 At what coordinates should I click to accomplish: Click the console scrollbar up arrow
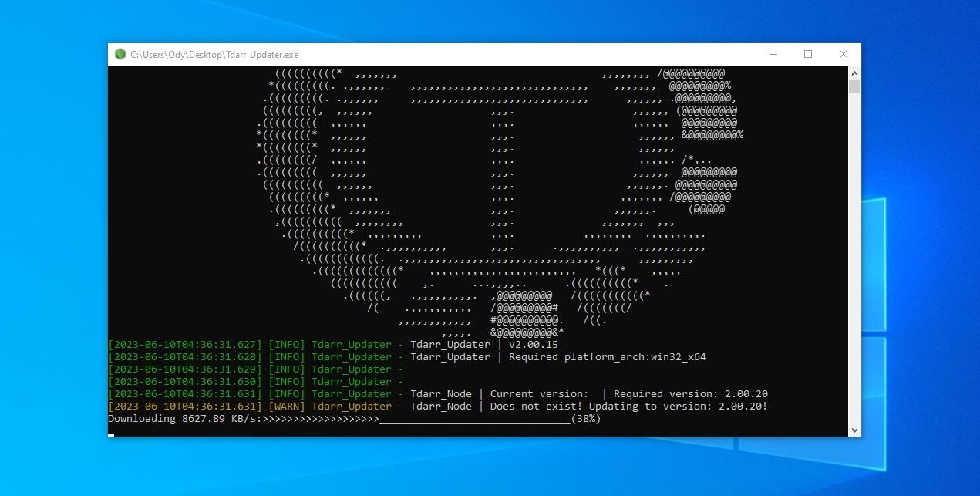(854, 72)
